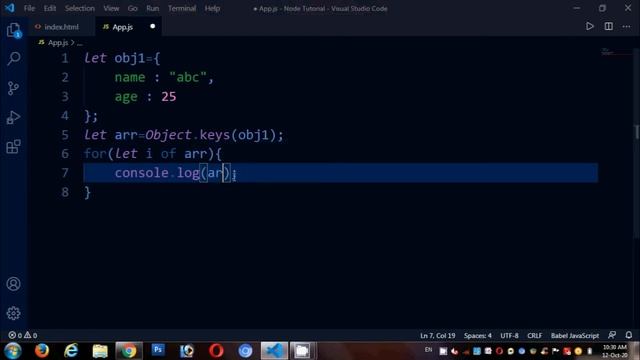Open the feedback icon in status bar

click(x=612, y=335)
